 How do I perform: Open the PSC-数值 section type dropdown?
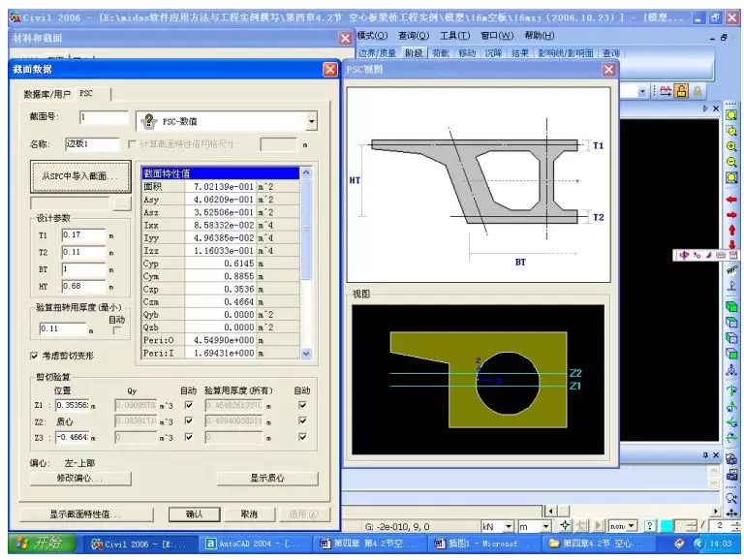(x=311, y=121)
